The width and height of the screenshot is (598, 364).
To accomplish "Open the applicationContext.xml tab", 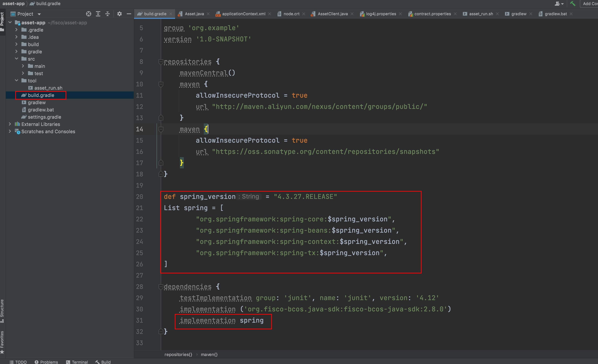I will [x=243, y=14].
